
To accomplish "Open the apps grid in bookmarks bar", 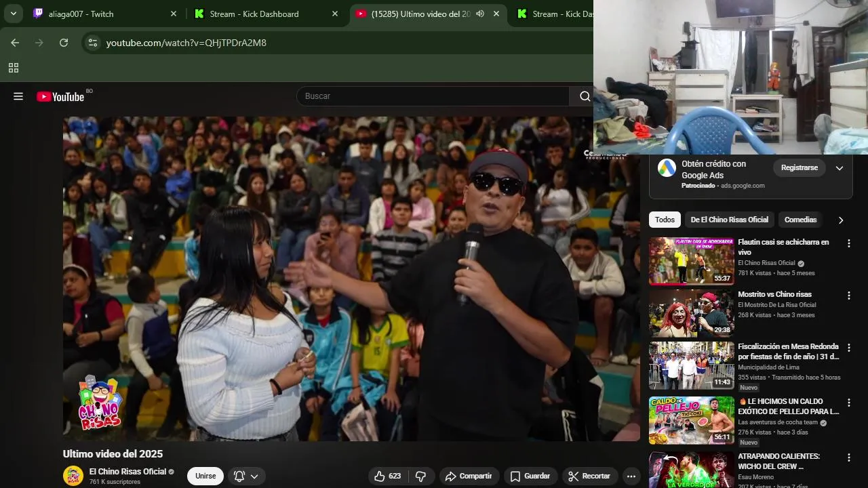I will (x=13, y=68).
